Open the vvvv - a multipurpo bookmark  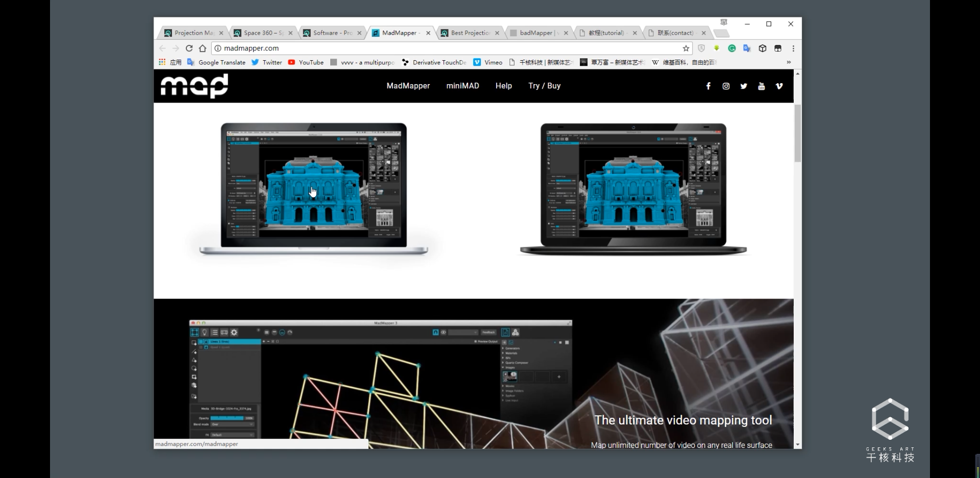point(362,62)
